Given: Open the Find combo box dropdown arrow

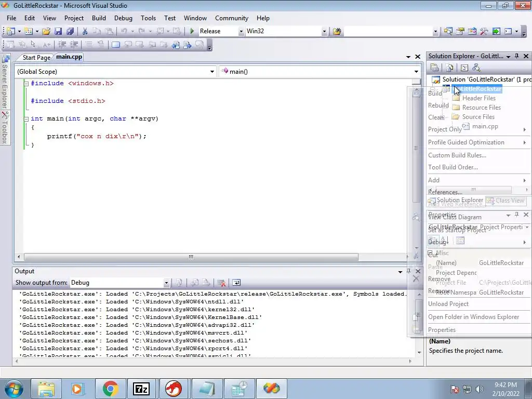Looking at the screenshot, I should point(436,31).
